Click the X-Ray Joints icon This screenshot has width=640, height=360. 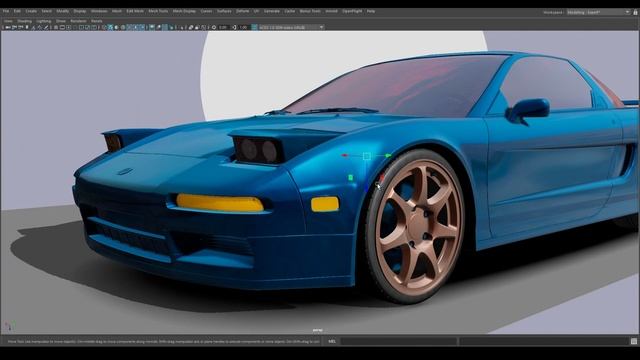point(203,27)
